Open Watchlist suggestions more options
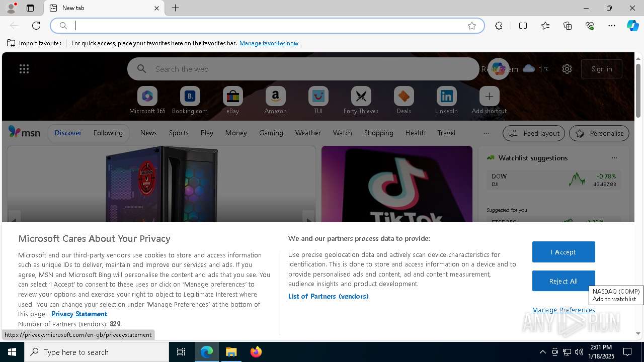This screenshot has width=644, height=362. [614, 158]
